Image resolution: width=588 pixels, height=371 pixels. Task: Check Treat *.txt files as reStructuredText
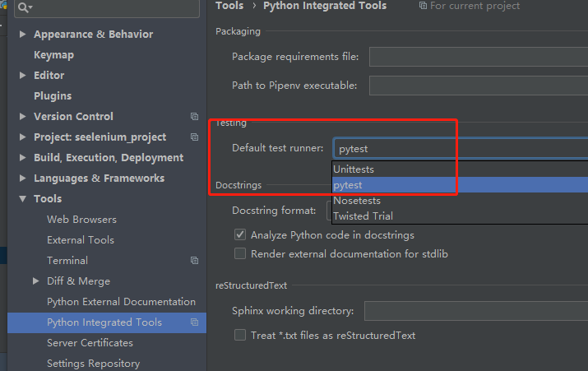240,336
